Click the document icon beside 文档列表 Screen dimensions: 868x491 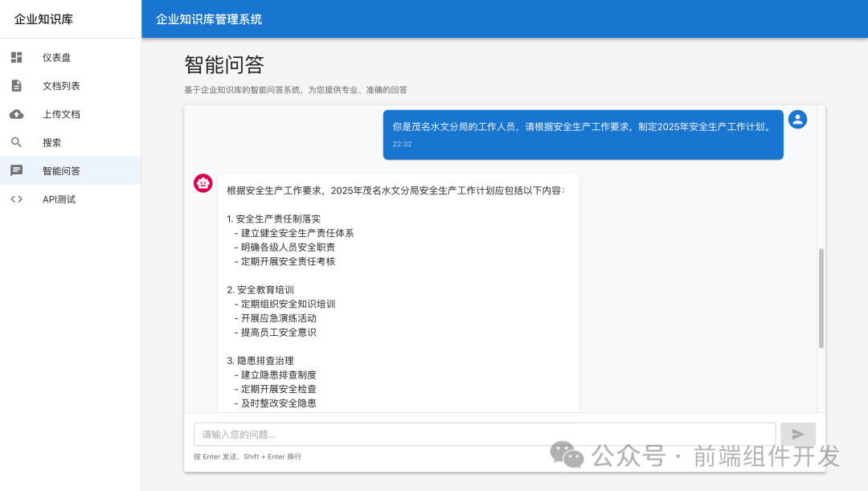tap(16, 85)
